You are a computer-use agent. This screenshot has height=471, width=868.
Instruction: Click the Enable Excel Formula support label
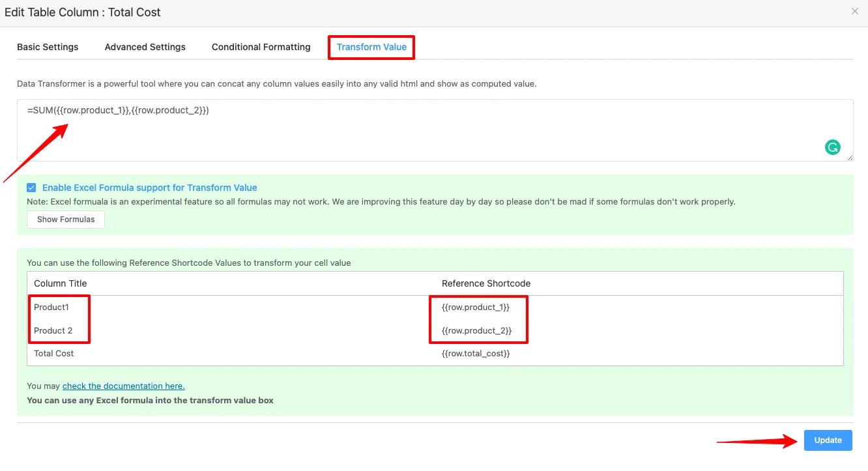coord(150,188)
